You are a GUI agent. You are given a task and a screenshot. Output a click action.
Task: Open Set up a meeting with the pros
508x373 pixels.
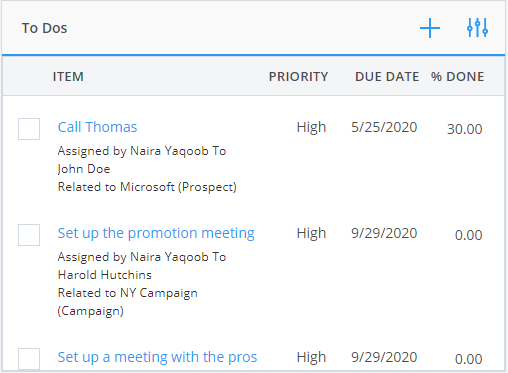point(157,357)
